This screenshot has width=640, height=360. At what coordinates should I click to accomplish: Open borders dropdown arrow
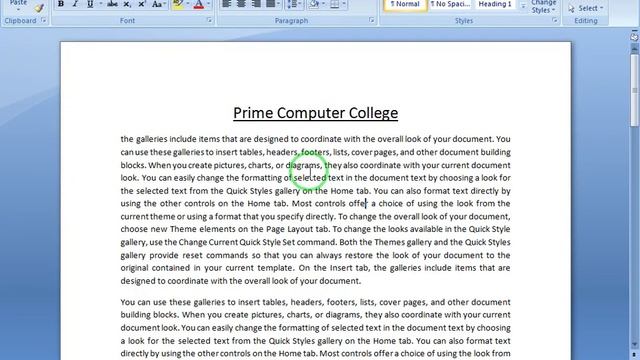point(344,4)
